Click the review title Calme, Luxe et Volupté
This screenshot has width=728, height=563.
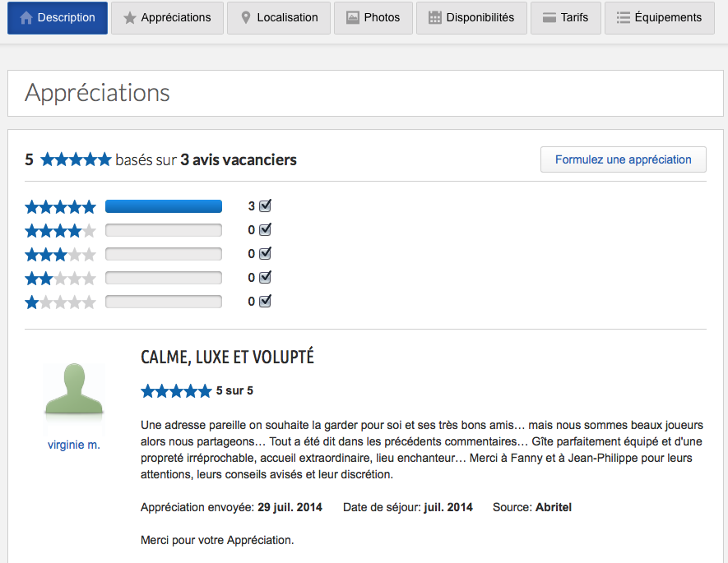coord(227,358)
